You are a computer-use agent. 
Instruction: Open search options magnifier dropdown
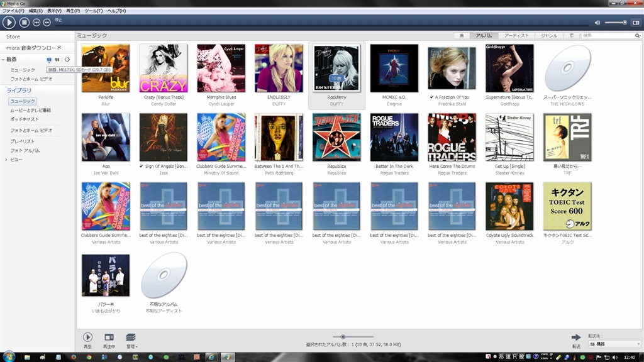[x=638, y=36]
